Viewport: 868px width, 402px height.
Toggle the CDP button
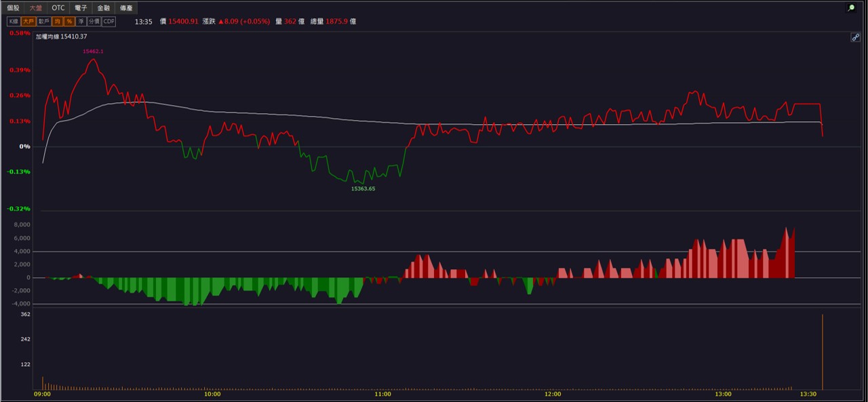109,22
